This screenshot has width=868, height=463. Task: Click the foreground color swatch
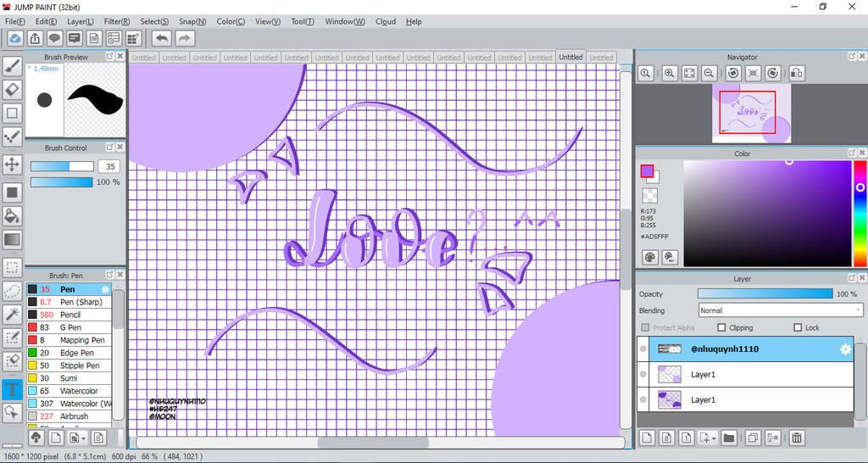coord(647,171)
